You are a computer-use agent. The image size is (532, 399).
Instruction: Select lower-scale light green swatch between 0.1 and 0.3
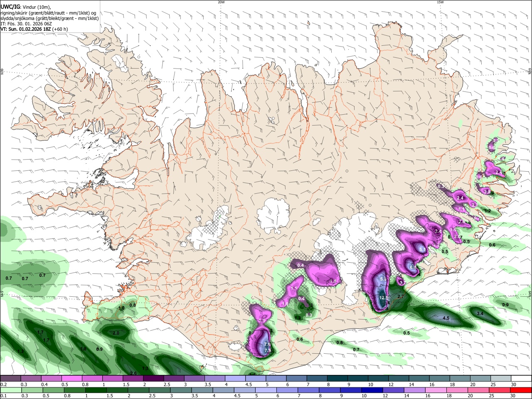tap(11, 390)
